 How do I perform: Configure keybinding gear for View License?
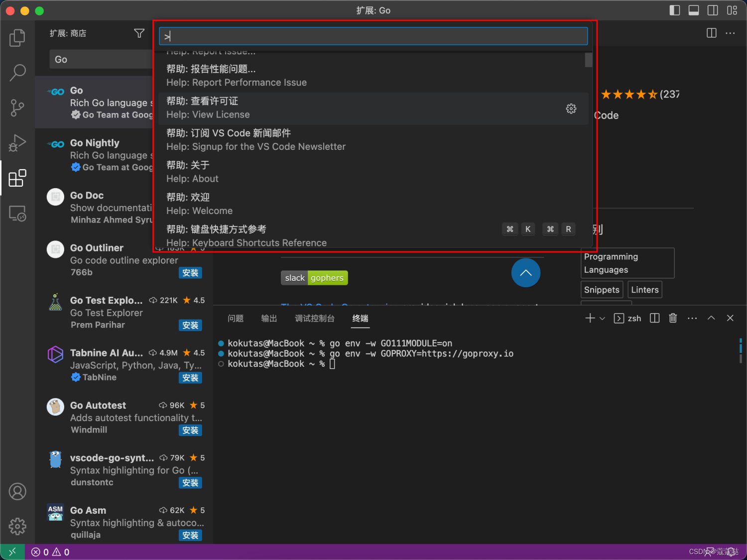click(x=571, y=109)
